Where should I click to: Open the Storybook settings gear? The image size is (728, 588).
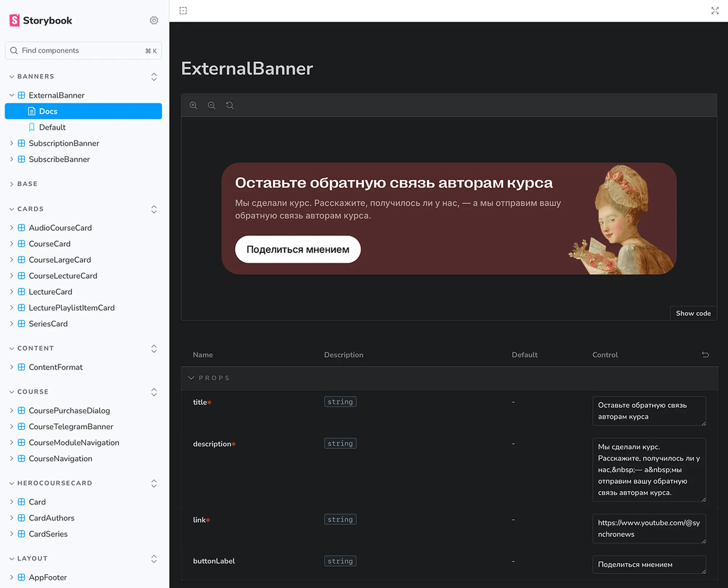(154, 20)
